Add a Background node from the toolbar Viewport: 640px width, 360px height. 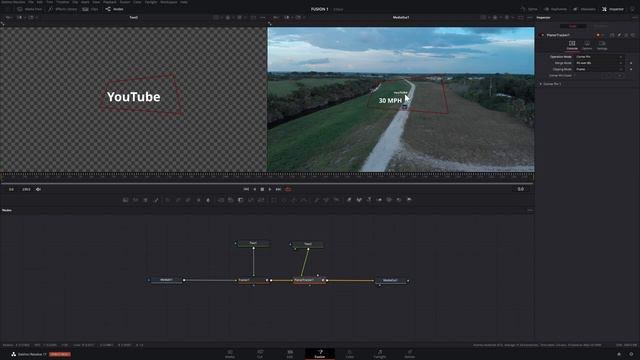tap(126, 200)
